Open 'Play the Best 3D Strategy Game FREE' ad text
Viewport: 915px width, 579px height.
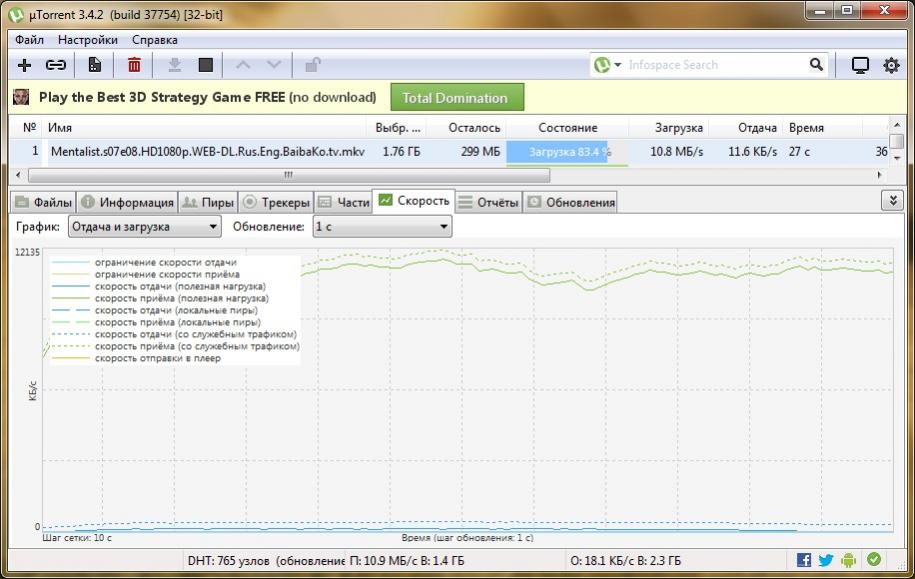(x=207, y=97)
